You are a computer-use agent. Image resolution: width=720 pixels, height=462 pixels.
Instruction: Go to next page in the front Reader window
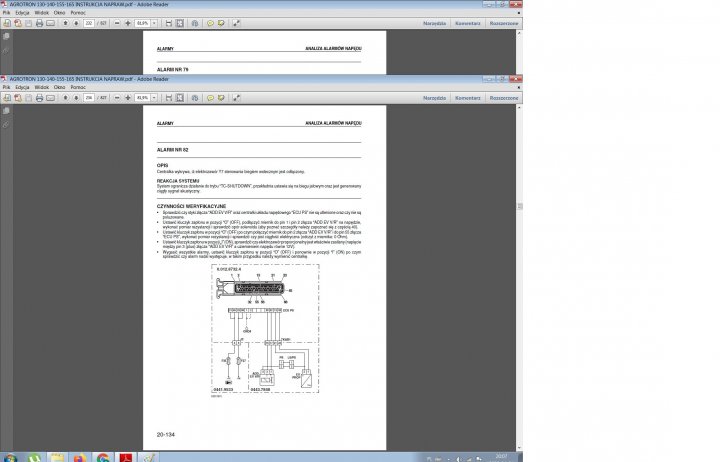77,98
